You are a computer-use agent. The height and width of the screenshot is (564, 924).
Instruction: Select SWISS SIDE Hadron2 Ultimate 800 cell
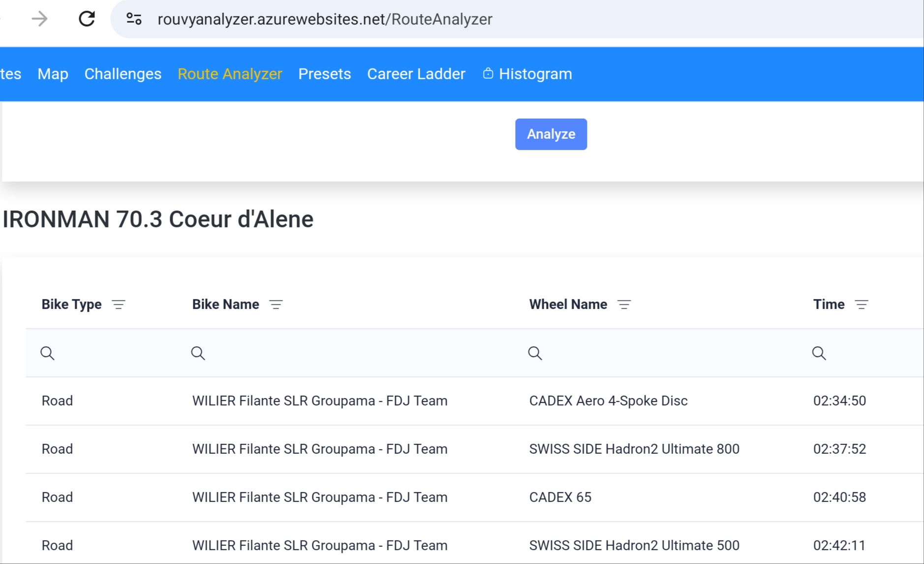click(x=634, y=449)
